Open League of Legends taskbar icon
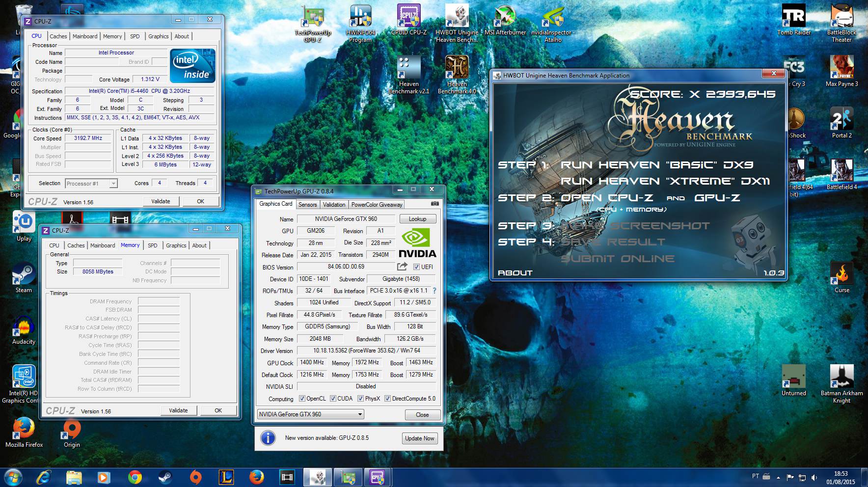This screenshot has height=487, width=868. (226, 477)
